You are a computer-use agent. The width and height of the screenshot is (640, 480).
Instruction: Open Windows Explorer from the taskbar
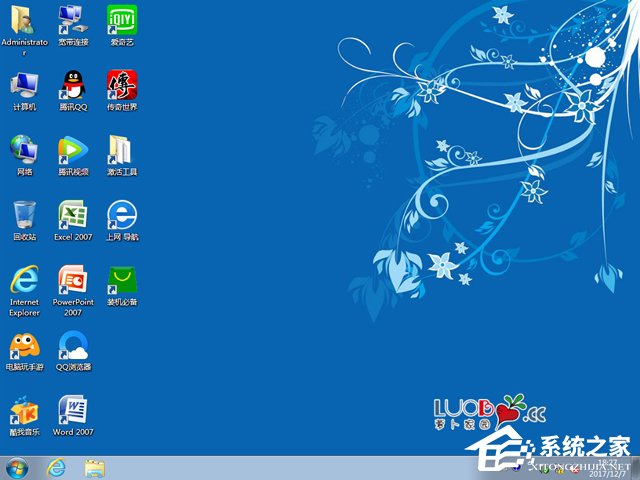95,468
